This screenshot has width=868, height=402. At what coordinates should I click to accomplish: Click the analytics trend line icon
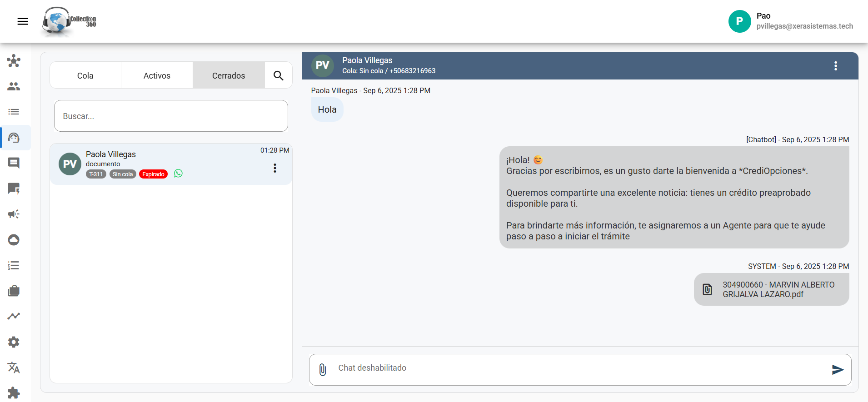click(14, 316)
